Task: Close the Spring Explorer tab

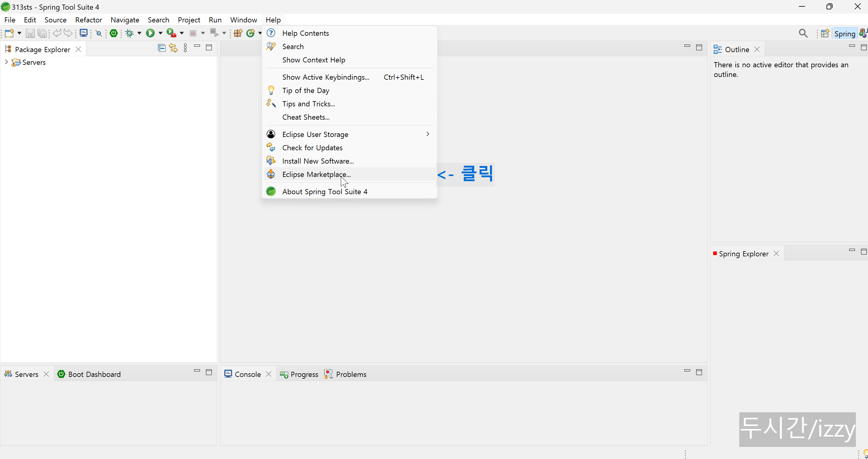Action: [777, 254]
